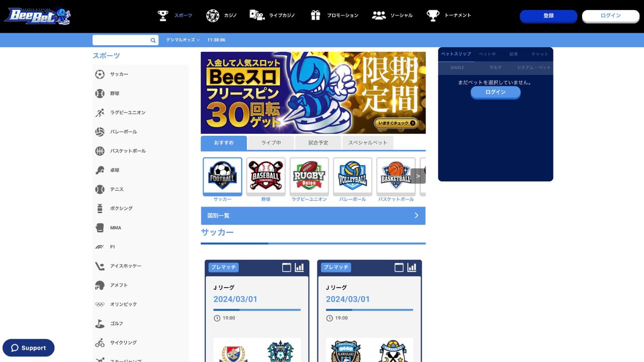Image resolution: width=644 pixels, height=362 pixels.
Task: Click スポーツ sidebar heading
Action: tap(106, 56)
